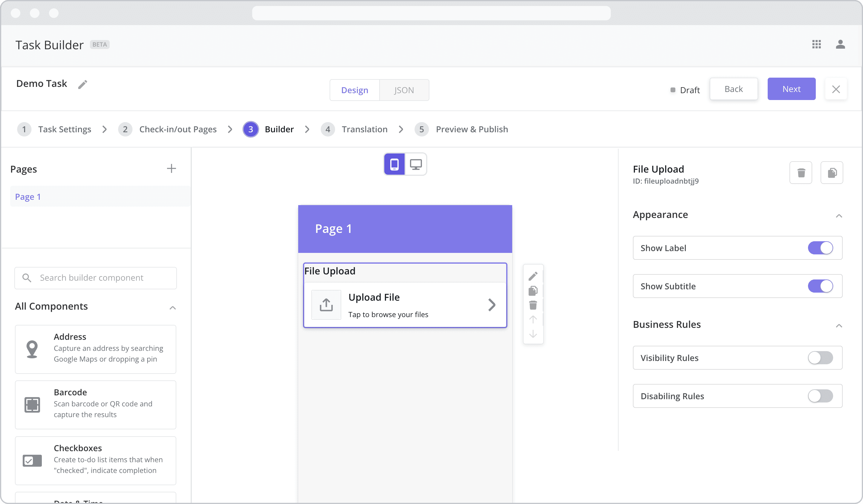Enable the Disabling Rules toggle
This screenshot has height=504, width=863.
(x=820, y=396)
